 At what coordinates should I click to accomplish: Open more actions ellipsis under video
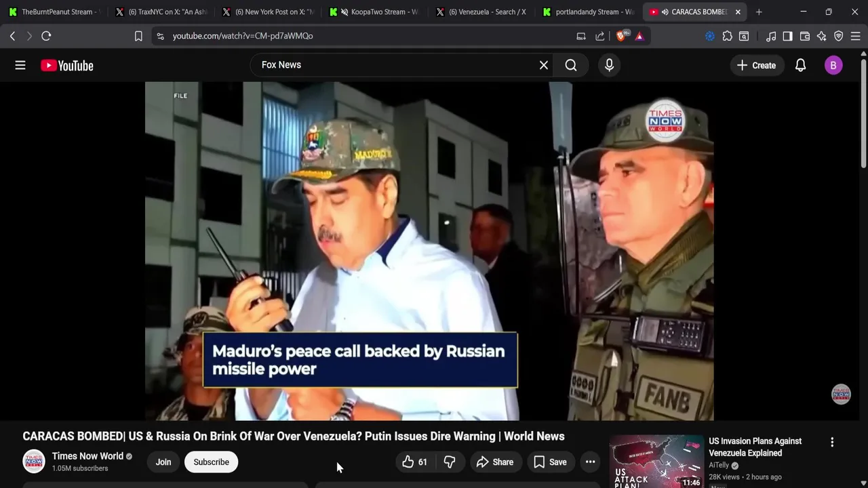pos(590,462)
